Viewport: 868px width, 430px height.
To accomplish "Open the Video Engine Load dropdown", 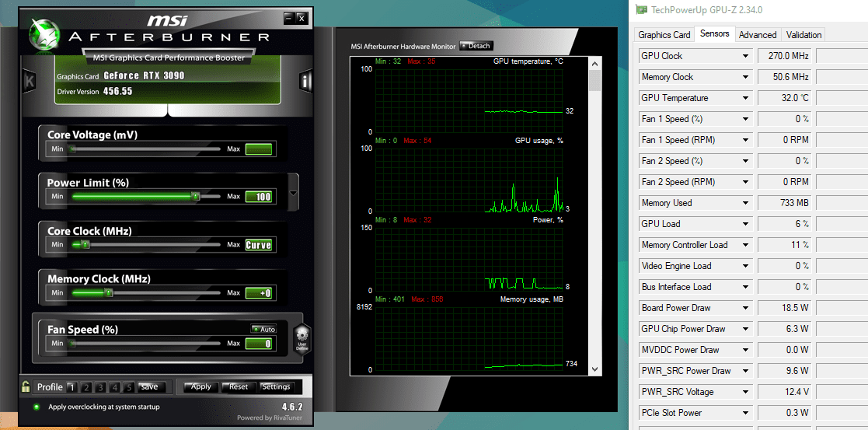I will (x=746, y=266).
